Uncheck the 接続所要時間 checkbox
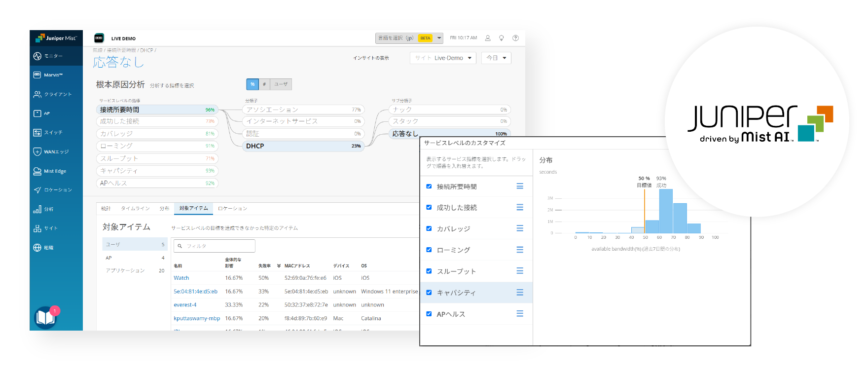Screen dimensions: 868x375 (429, 187)
